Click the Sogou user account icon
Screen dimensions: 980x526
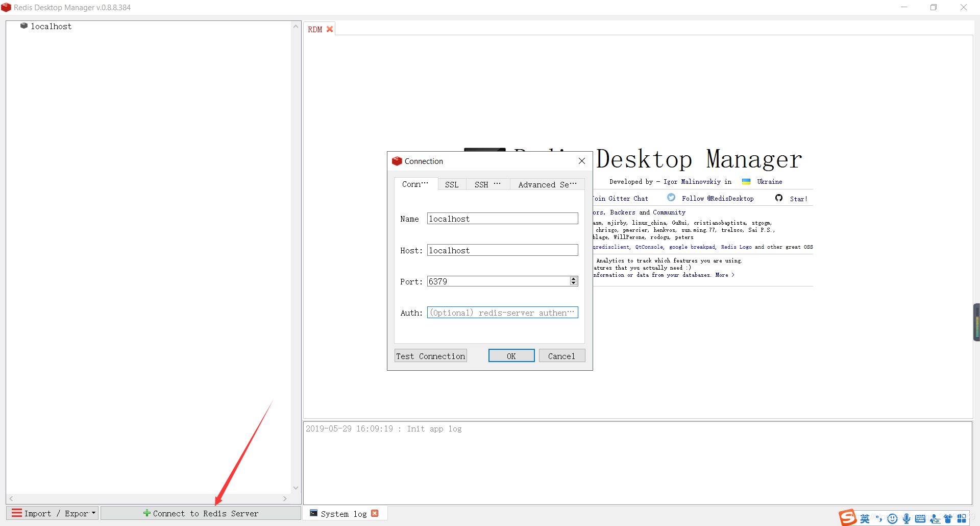(935, 519)
